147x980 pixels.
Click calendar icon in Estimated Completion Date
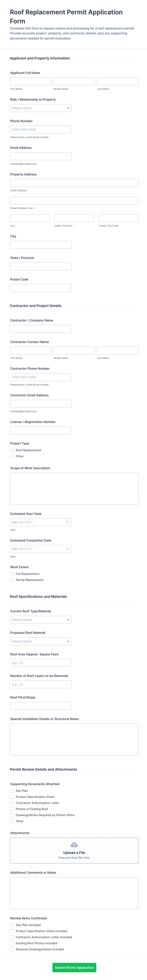coord(67,549)
